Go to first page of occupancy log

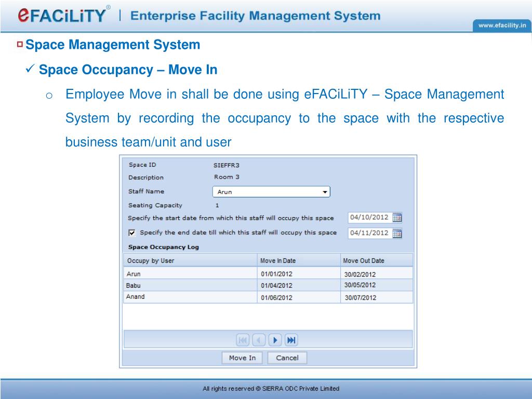point(243,340)
